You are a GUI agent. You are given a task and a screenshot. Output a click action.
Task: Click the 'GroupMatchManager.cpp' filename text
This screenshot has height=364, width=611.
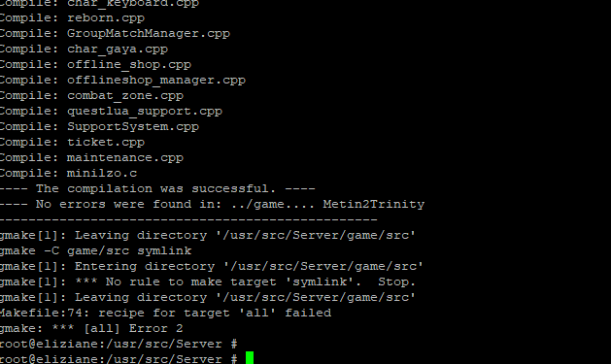[149, 33]
